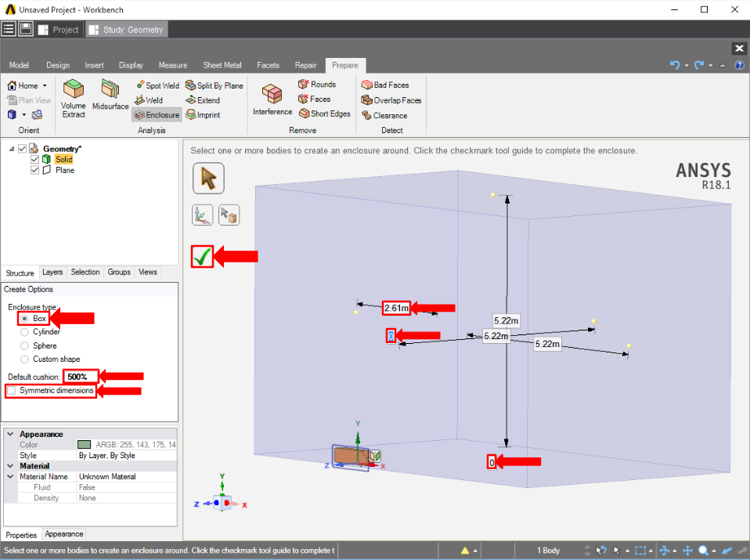The width and height of the screenshot is (750, 560).
Task: Click the pan tool in status bar
Action: click(687, 551)
